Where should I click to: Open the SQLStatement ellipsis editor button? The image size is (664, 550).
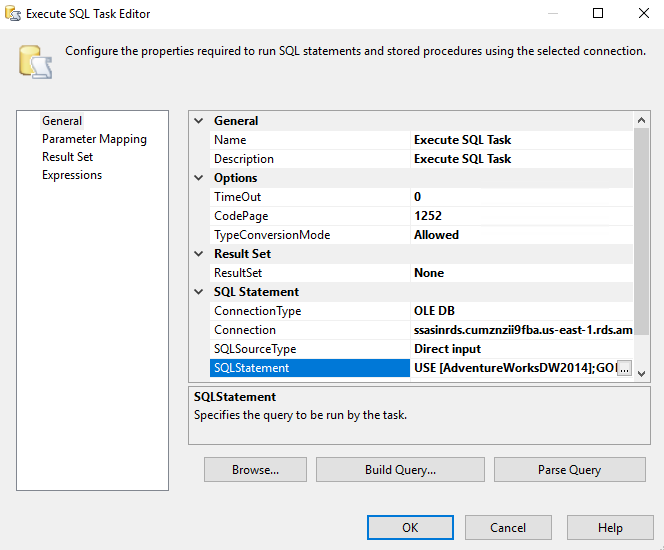pyautogui.click(x=624, y=368)
